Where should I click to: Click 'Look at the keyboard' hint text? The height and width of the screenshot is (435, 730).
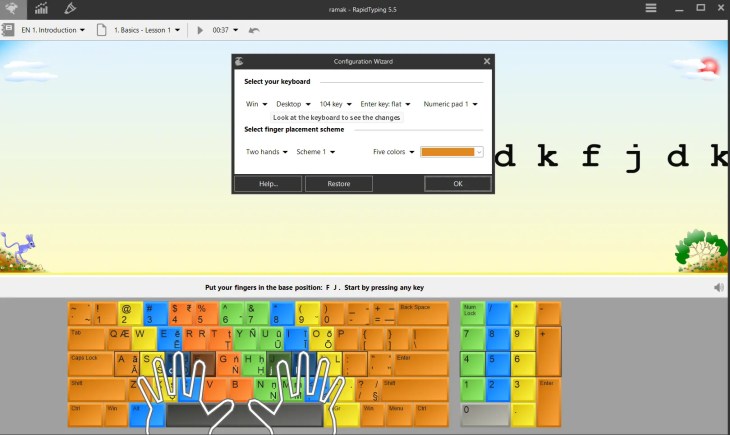coord(337,117)
